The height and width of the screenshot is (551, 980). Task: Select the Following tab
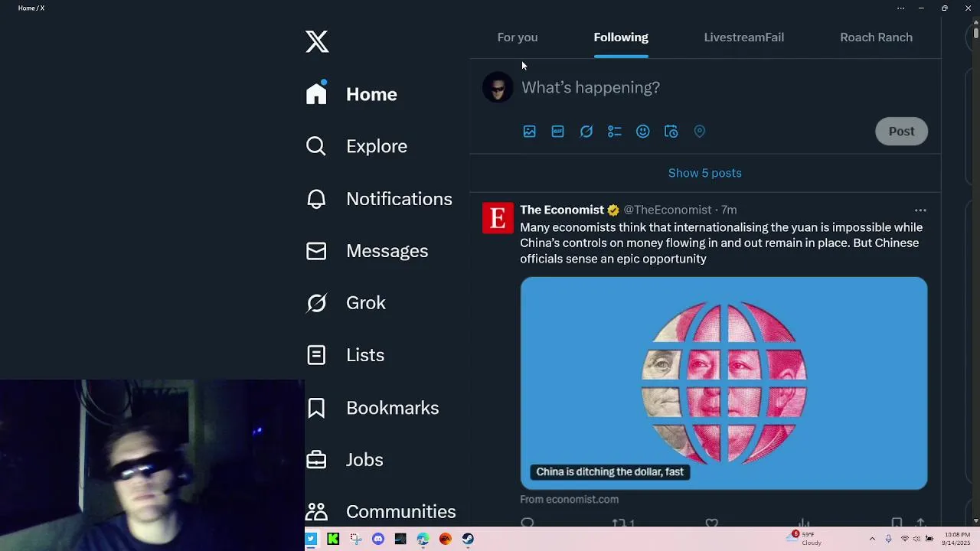(x=621, y=37)
